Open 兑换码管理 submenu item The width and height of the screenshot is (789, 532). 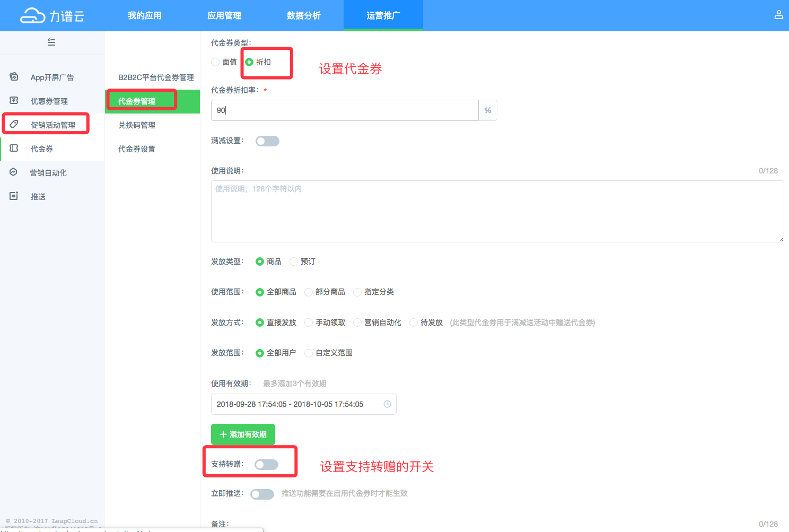[153, 125]
